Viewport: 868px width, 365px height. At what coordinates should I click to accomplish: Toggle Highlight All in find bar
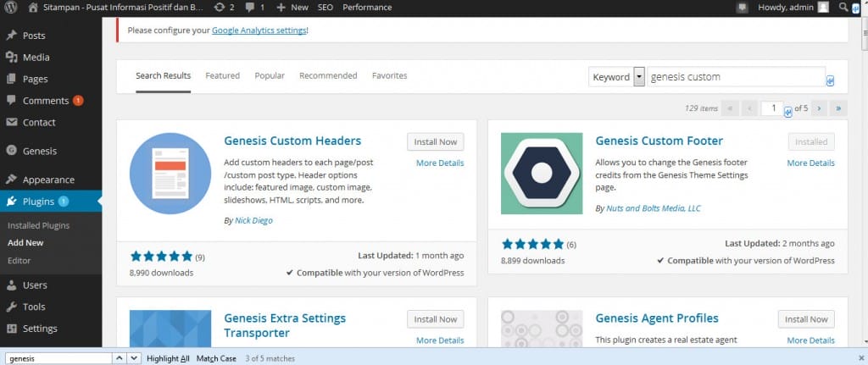(169, 358)
